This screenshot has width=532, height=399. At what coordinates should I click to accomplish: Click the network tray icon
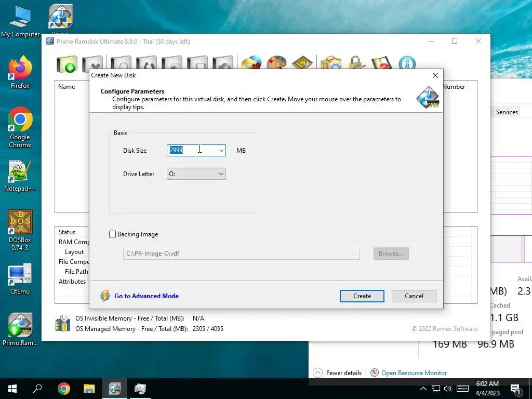pyautogui.click(x=436, y=389)
